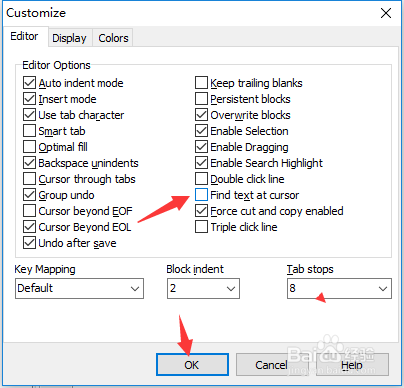This screenshot has width=404, height=388.
Task: Uncheck Insert mode option
Action: click(29, 99)
